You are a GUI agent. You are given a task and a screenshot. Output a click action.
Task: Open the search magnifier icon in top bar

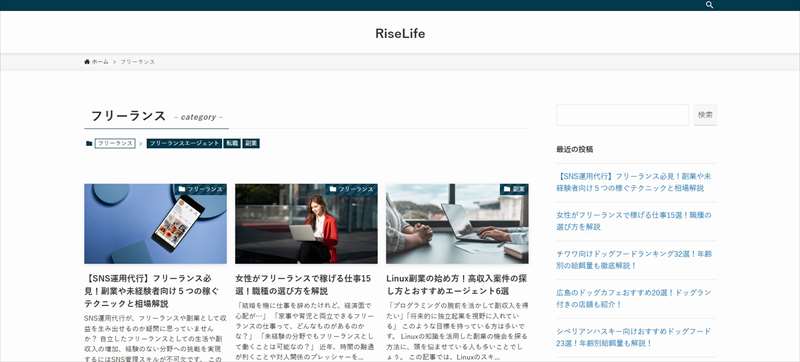pyautogui.click(x=709, y=5)
